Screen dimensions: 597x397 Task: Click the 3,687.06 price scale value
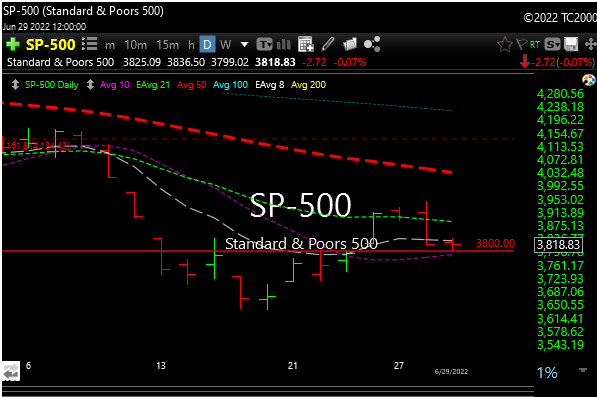pyautogui.click(x=560, y=292)
